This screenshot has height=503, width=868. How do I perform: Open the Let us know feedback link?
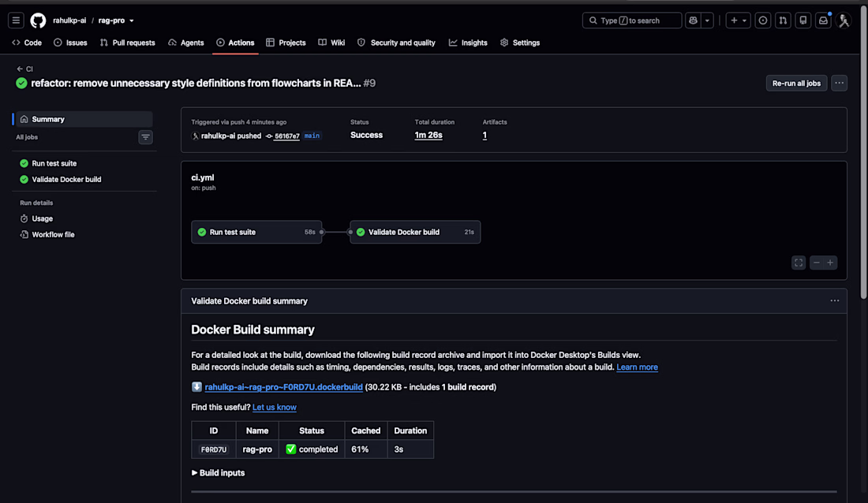pyautogui.click(x=274, y=408)
